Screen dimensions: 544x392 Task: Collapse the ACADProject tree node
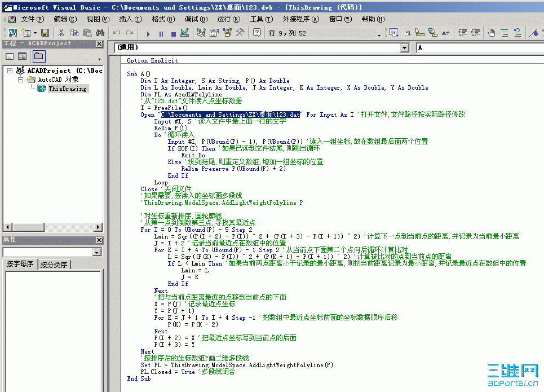[10, 71]
